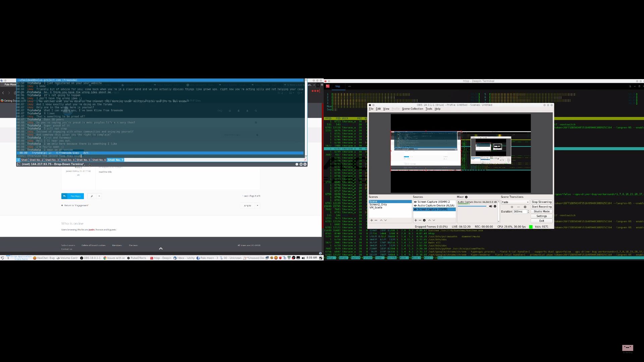
Task: Open OBS 18.0.1-1 taskbar item
Action: (x=90, y=258)
